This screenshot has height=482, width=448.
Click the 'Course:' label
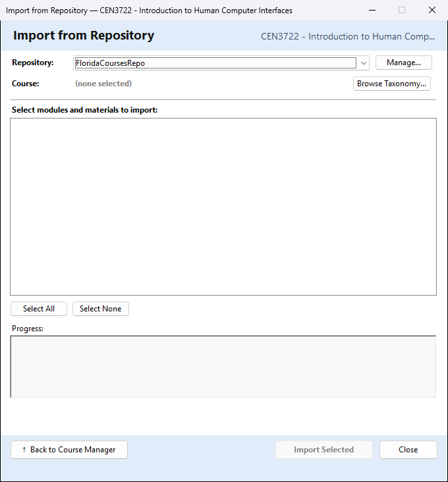tap(26, 84)
